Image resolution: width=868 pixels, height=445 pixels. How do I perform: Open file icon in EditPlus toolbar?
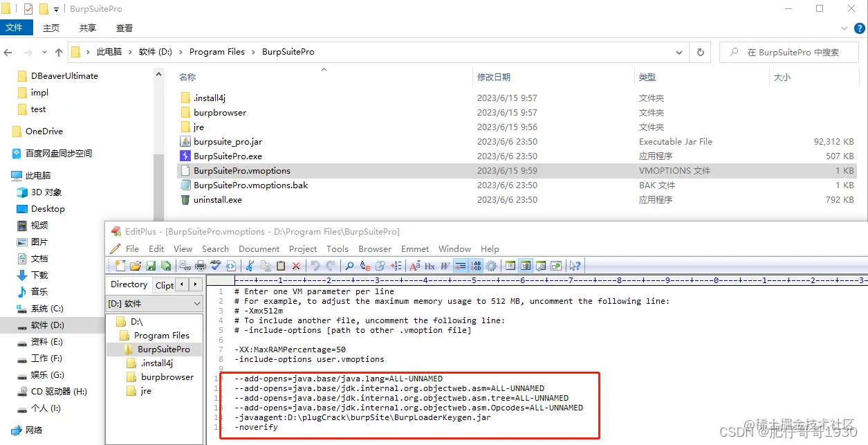(136, 266)
